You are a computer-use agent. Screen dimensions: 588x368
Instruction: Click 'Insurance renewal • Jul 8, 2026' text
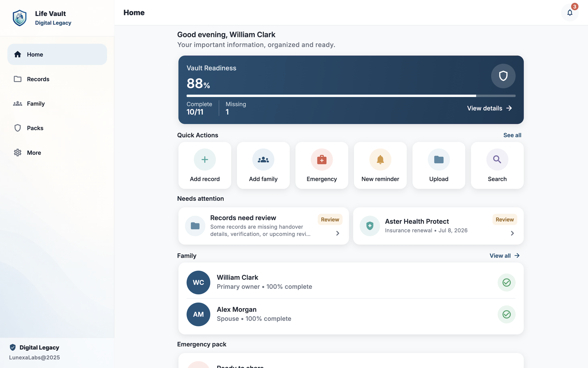(426, 231)
